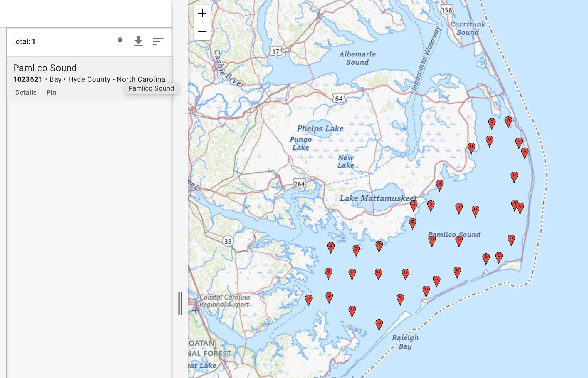Open Details for Pamlico Sound

coord(26,92)
